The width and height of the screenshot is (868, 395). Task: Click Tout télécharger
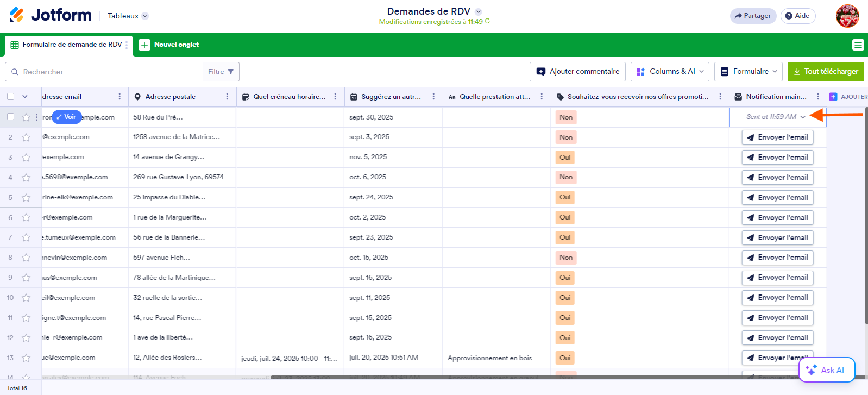click(826, 72)
